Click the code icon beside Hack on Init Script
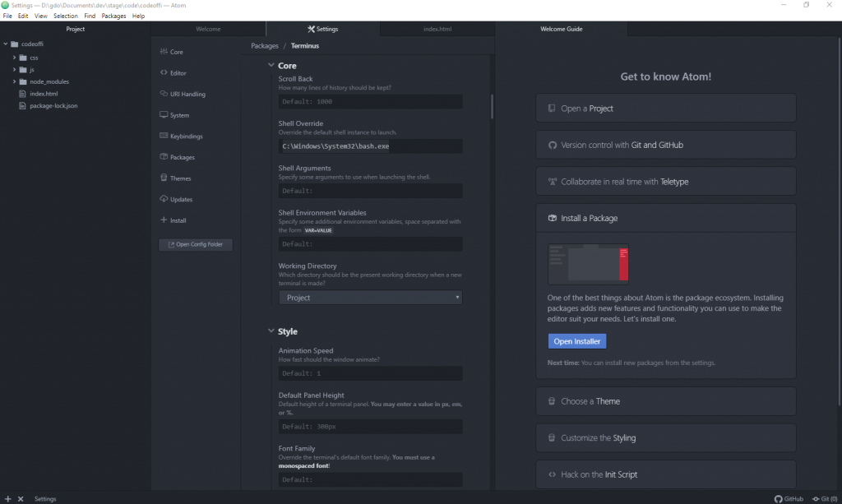 click(552, 474)
